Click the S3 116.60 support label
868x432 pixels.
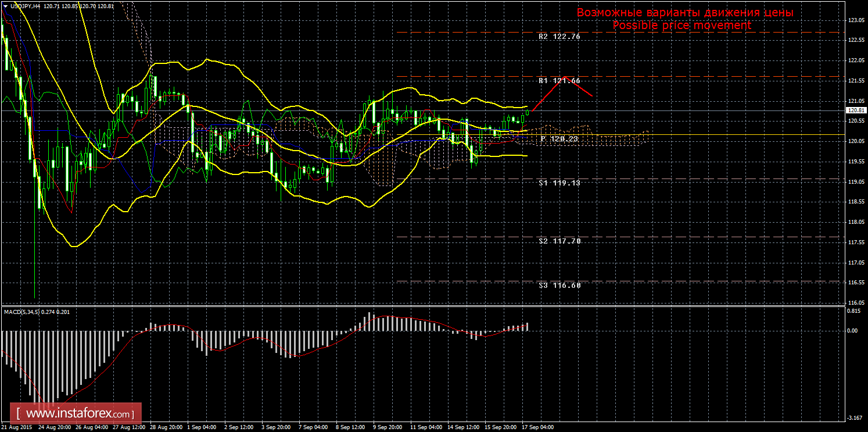pos(559,285)
